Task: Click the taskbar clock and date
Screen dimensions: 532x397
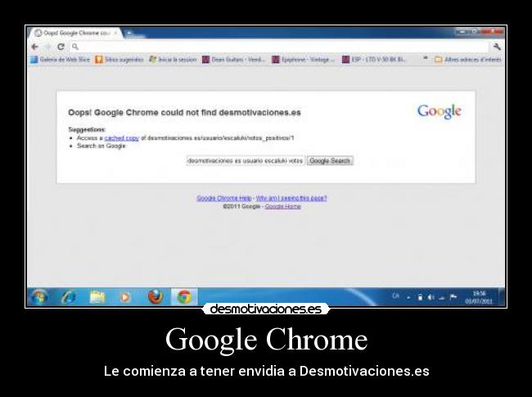Action: (x=479, y=297)
